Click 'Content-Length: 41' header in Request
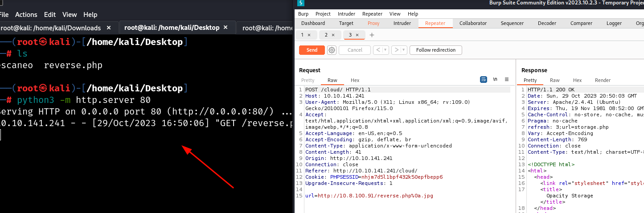 click(x=332, y=152)
